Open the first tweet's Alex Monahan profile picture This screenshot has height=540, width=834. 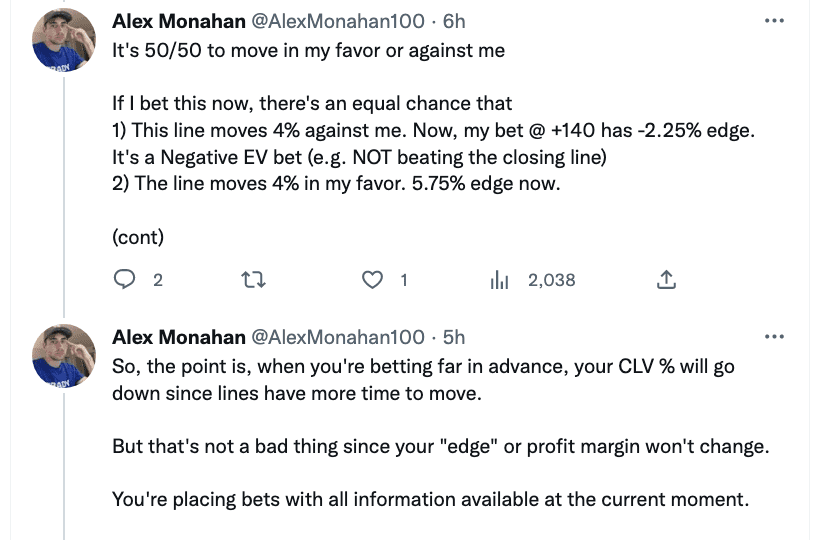coord(64,40)
